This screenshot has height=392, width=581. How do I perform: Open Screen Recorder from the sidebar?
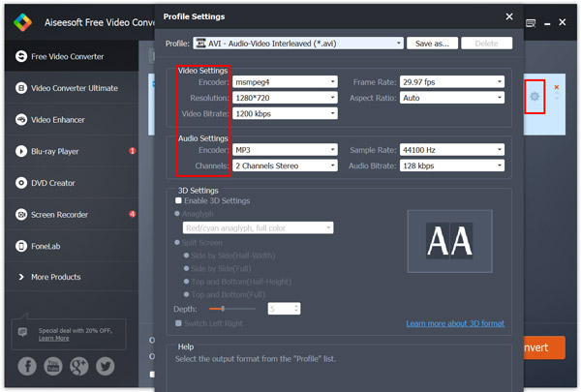pos(72,215)
